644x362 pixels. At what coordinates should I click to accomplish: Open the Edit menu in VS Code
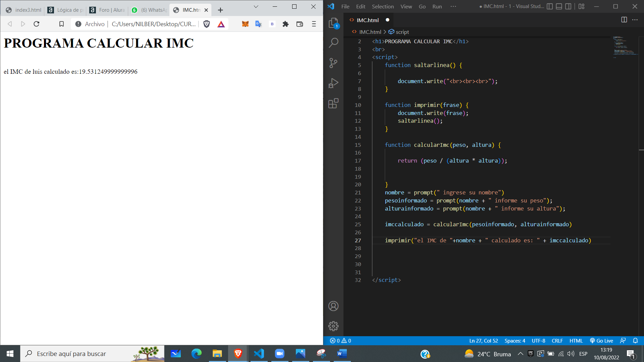[361, 6]
